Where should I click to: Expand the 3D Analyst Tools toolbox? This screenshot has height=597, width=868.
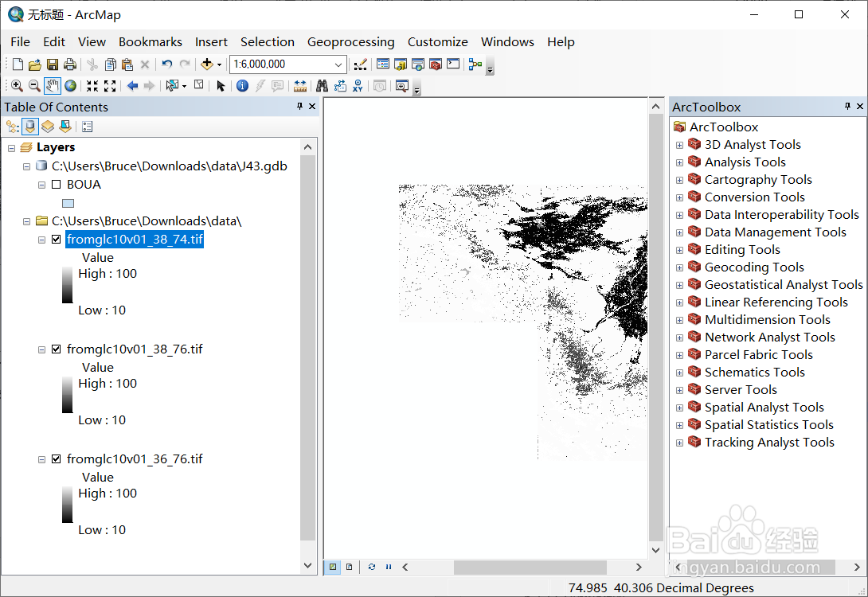pyautogui.click(x=679, y=145)
